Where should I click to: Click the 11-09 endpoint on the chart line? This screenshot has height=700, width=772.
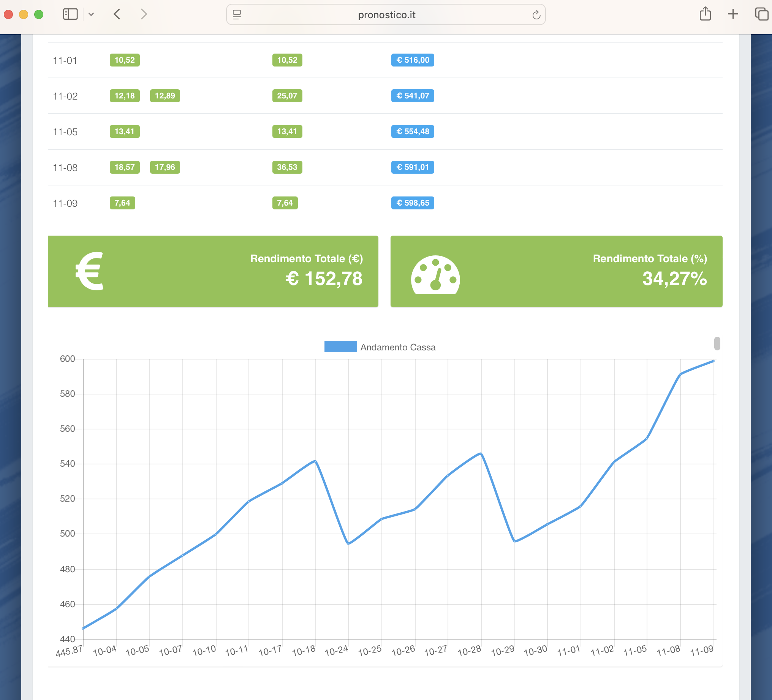(713, 361)
